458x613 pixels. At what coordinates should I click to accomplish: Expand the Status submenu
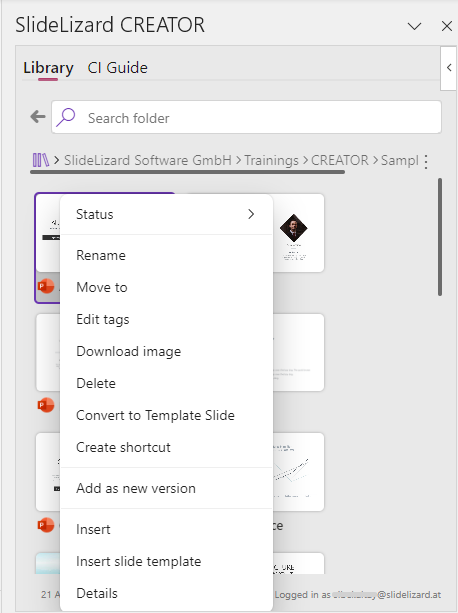tap(166, 214)
